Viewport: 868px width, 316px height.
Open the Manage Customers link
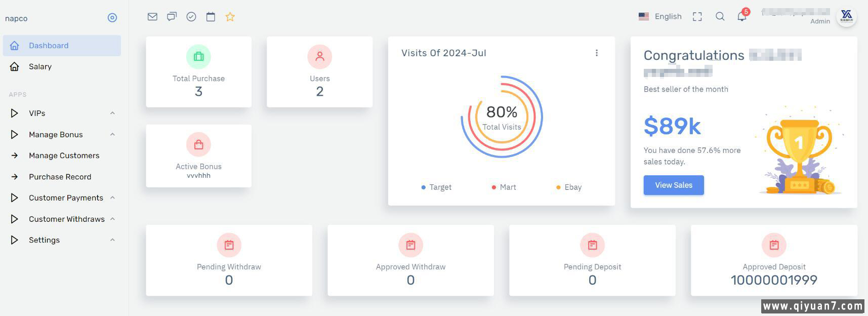click(64, 155)
